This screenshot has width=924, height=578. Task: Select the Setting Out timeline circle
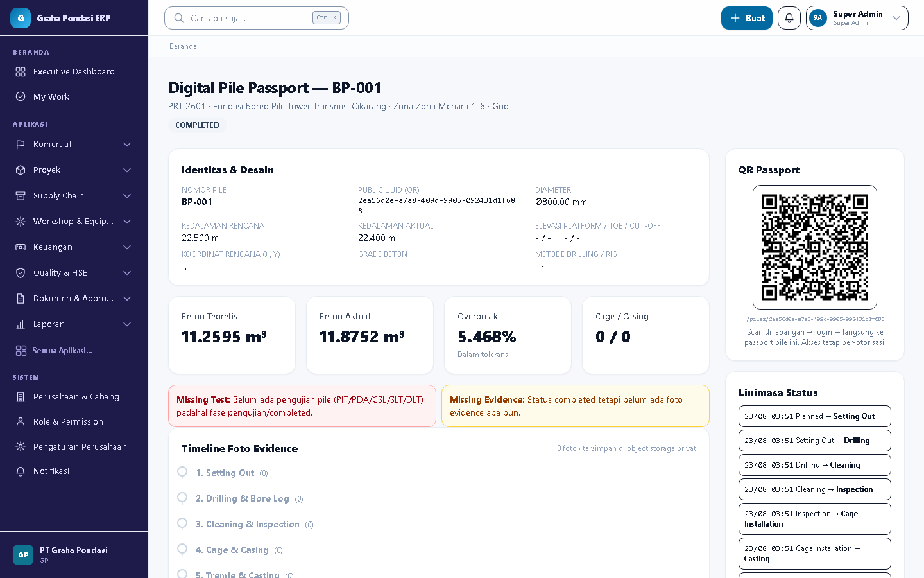(182, 472)
